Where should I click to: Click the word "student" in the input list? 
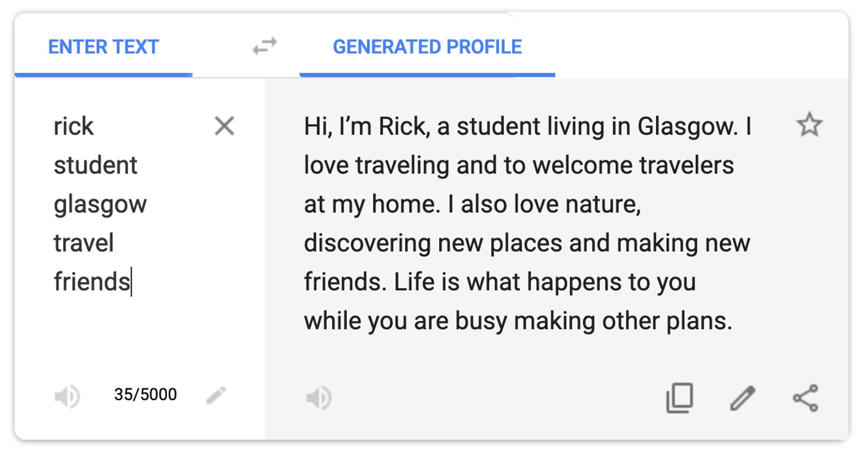96,165
